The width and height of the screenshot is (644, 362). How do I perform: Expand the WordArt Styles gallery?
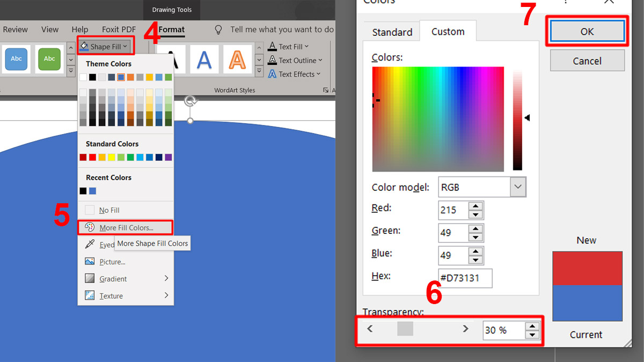pos(259,71)
